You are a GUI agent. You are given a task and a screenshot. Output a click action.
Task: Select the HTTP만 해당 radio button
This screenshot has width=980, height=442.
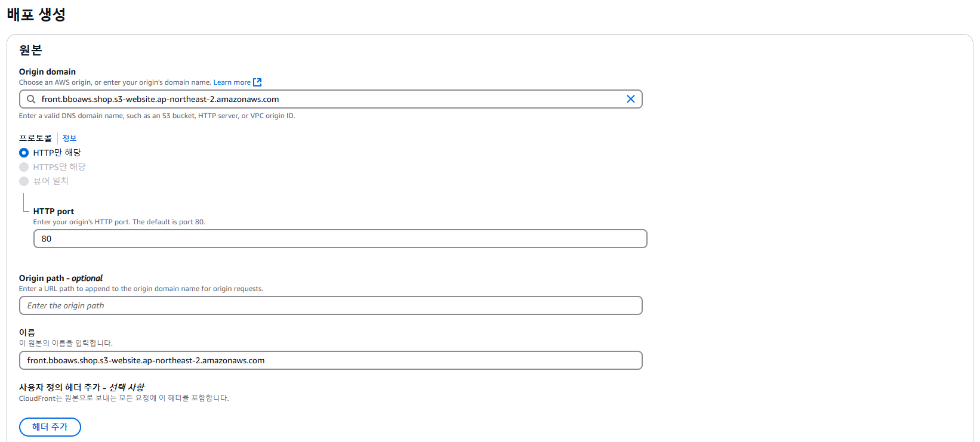click(x=24, y=153)
